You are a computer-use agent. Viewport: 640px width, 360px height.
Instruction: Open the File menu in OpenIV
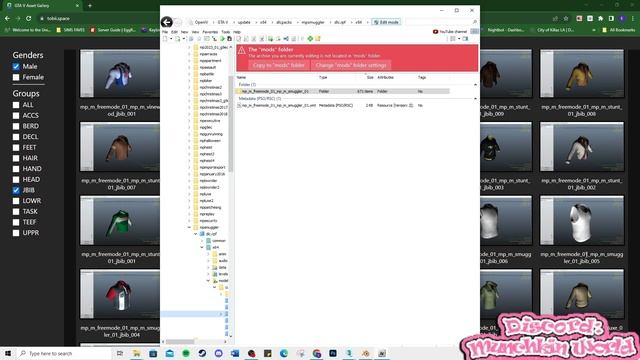[x=165, y=32]
